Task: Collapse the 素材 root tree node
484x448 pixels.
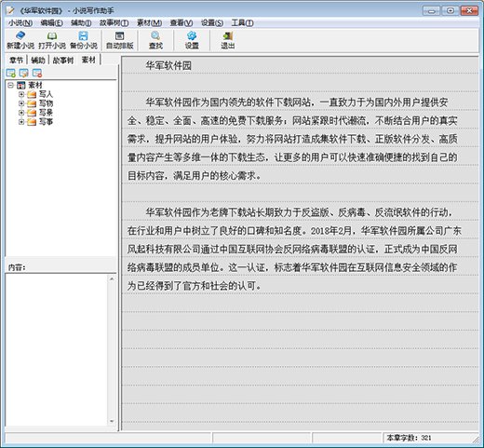Action: coord(10,85)
